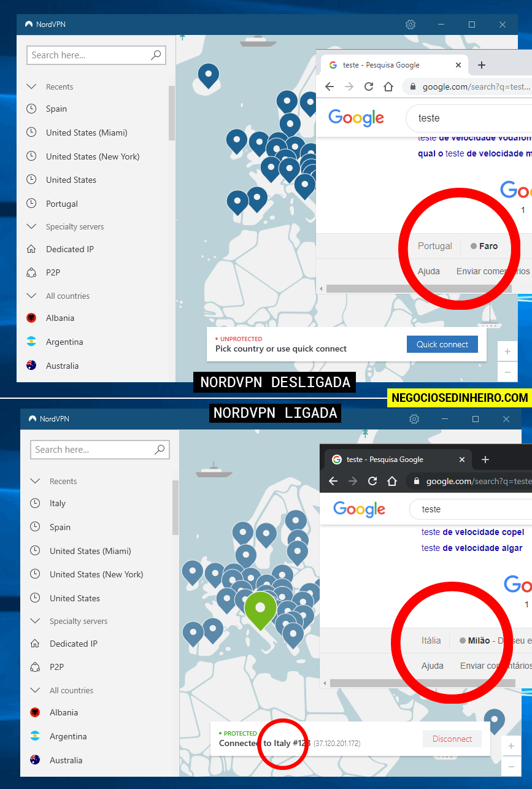This screenshot has width=532, height=789.
Task: Click the Quick connect button
Action: [x=442, y=344]
